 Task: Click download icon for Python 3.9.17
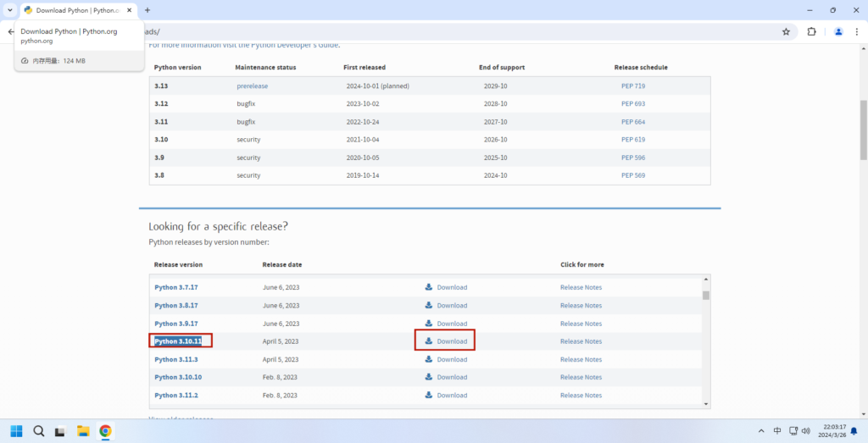(428, 323)
